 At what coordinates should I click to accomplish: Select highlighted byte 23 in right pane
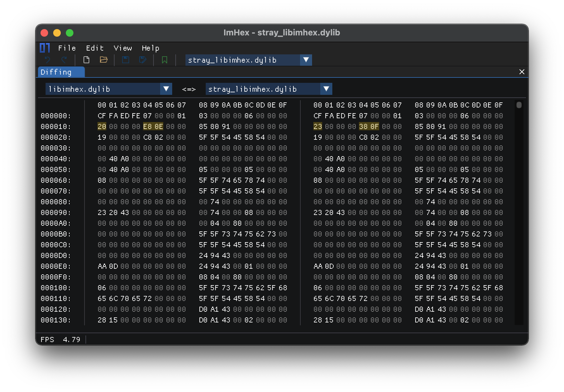(318, 126)
